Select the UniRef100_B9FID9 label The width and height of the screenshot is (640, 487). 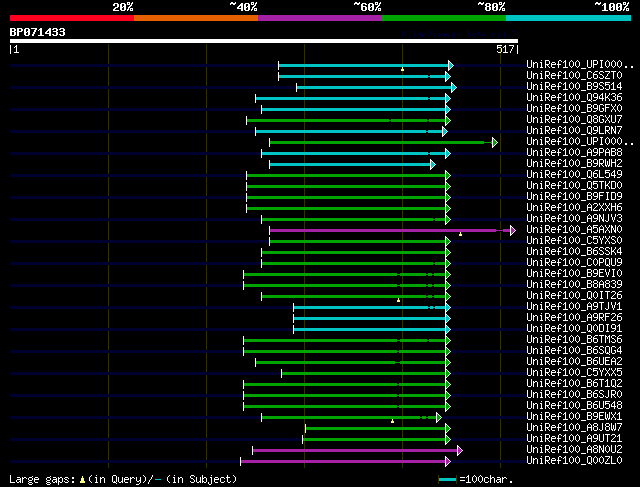(574, 197)
